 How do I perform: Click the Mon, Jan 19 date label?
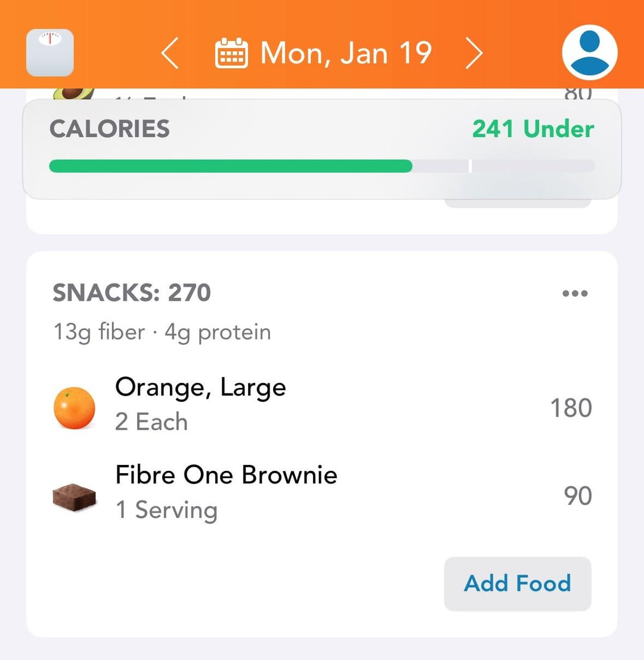pyautogui.click(x=346, y=54)
